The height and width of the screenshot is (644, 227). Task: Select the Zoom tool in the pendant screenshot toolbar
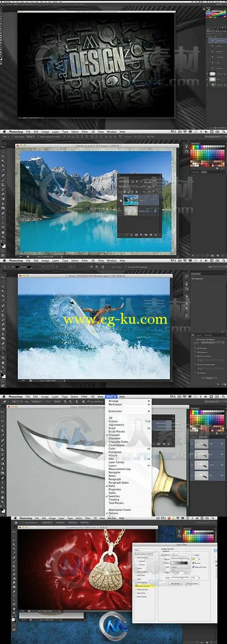(x=14, y=613)
